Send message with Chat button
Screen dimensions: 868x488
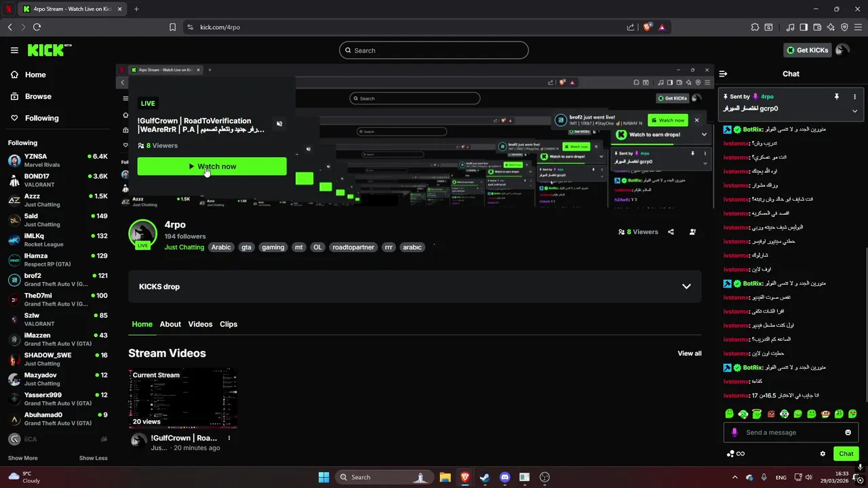pos(846,454)
